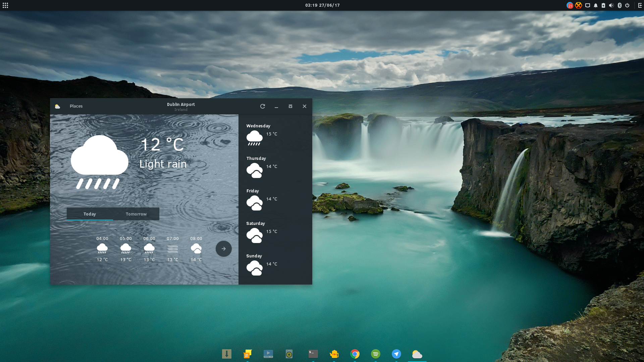Open the notification bell in the tray

[596, 5]
